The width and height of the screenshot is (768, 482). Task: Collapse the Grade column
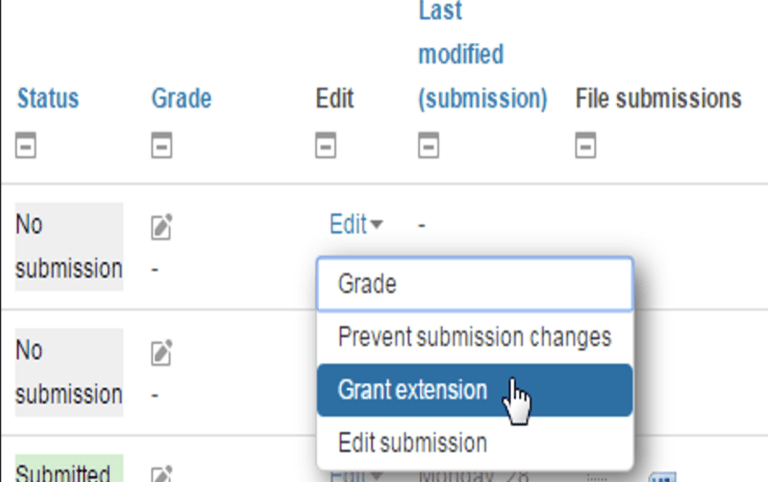(162, 148)
